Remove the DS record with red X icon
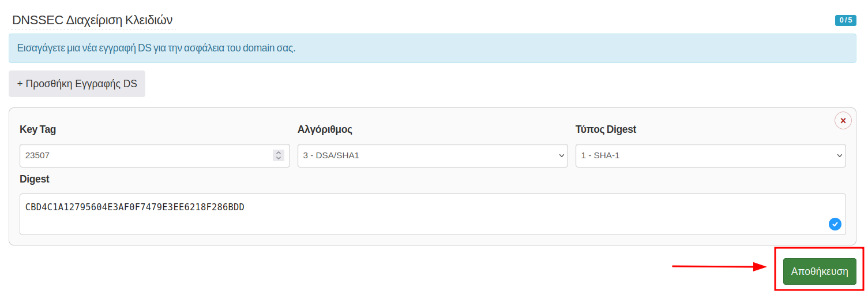This screenshot has width=868, height=294. (843, 121)
